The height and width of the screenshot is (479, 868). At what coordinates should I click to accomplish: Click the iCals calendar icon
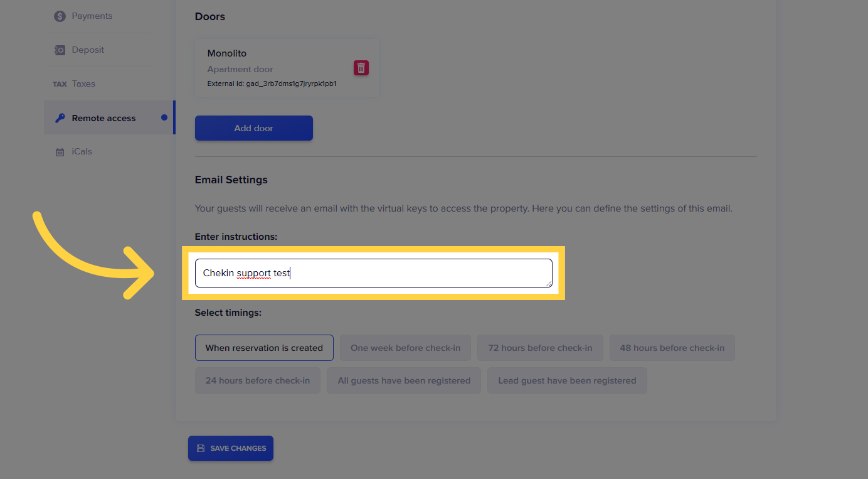coord(60,152)
